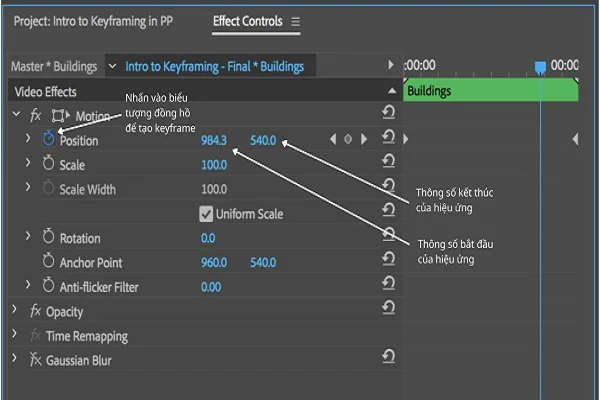Click the blue playhead marker

tap(540, 68)
